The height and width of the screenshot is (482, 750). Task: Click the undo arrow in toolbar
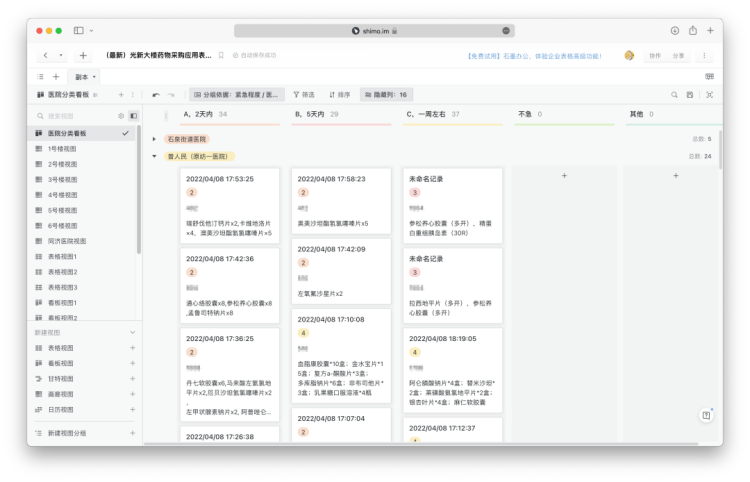coord(156,95)
